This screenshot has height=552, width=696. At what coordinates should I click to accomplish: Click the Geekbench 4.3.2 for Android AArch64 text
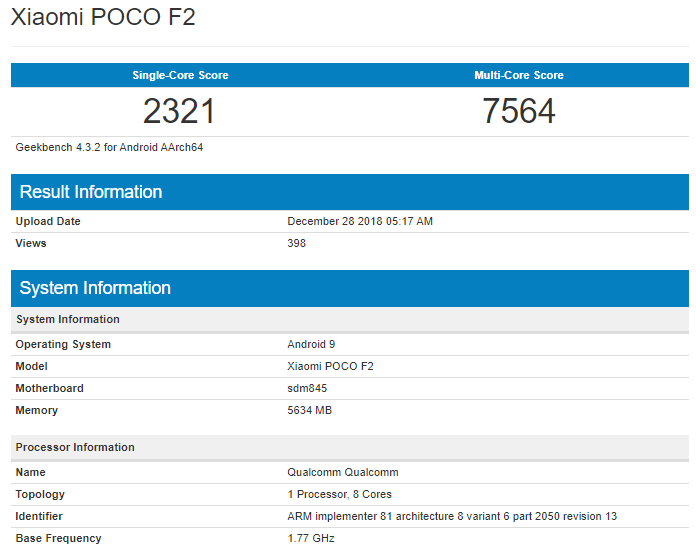click(x=110, y=147)
